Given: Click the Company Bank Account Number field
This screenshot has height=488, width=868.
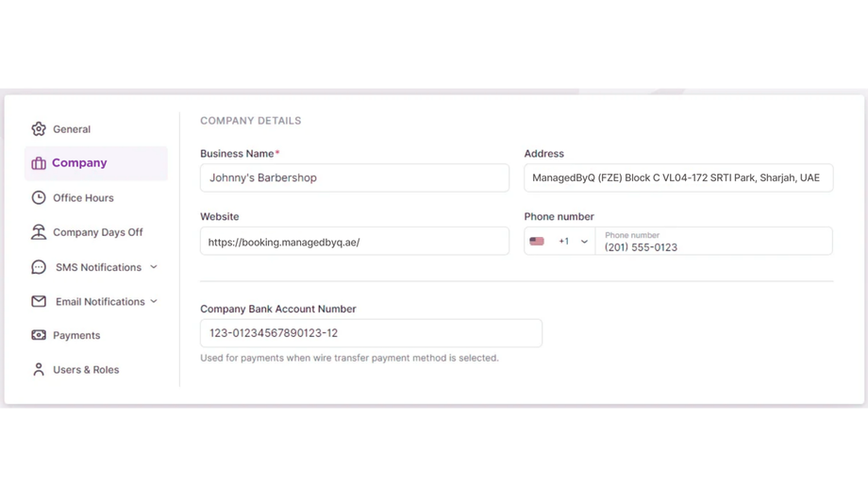Looking at the screenshot, I should (x=370, y=333).
